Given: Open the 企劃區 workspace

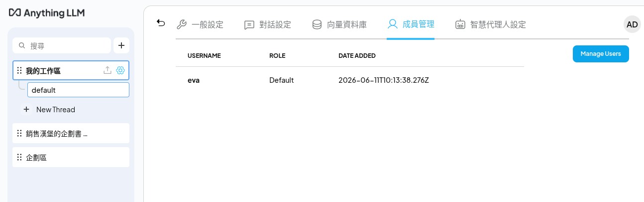Looking at the screenshot, I should tap(71, 157).
